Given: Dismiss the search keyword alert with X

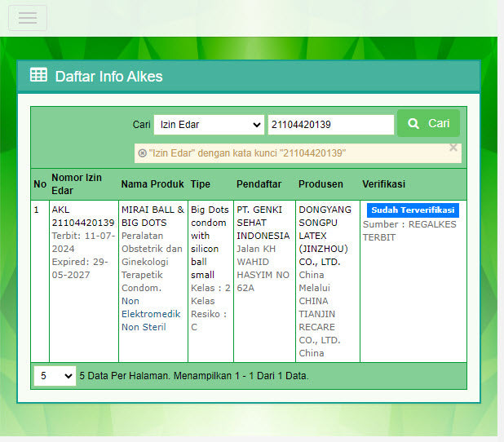Looking at the screenshot, I should point(453,148).
